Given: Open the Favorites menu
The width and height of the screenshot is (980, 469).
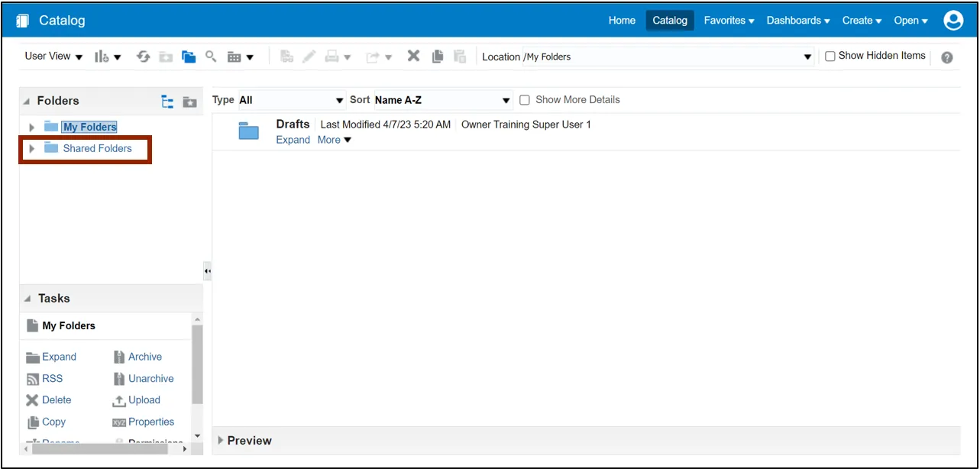Looking at the screenshot, I should coord(729,21).
